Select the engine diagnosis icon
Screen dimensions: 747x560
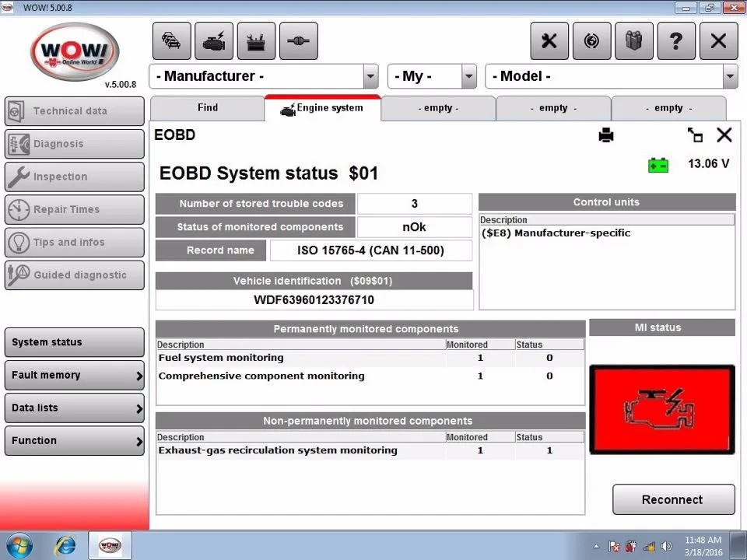(x=213, y=40)
